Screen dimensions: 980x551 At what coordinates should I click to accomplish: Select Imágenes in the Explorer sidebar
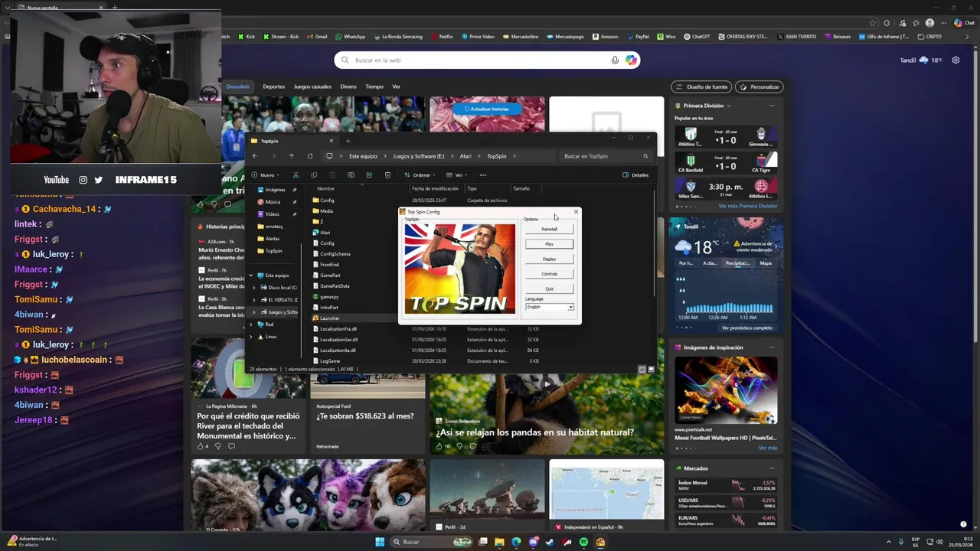tap(275, 190)
